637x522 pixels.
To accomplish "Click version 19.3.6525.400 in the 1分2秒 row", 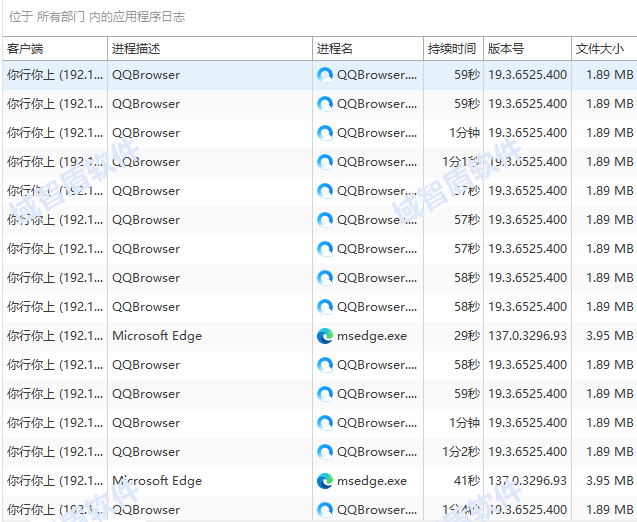I will coord(527,452).
